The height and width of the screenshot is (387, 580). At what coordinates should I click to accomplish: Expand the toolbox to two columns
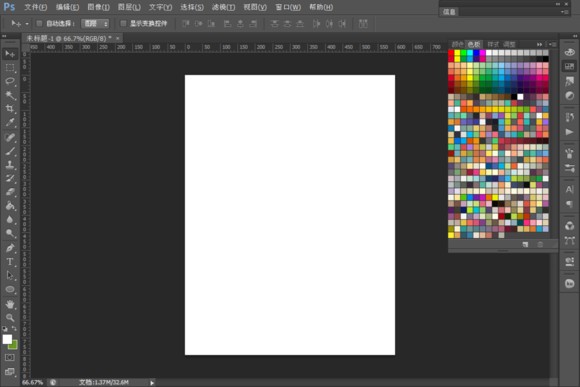tap(4, 36)
